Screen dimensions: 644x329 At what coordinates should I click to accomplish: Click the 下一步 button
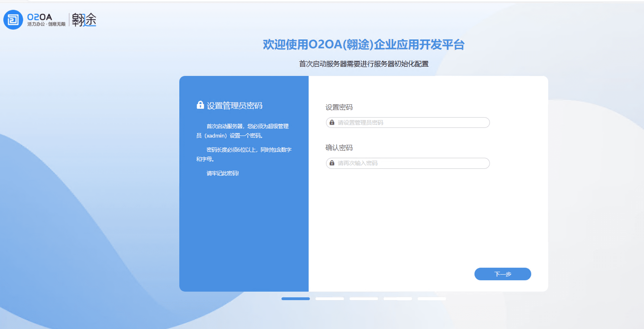[x=503, y=274]
